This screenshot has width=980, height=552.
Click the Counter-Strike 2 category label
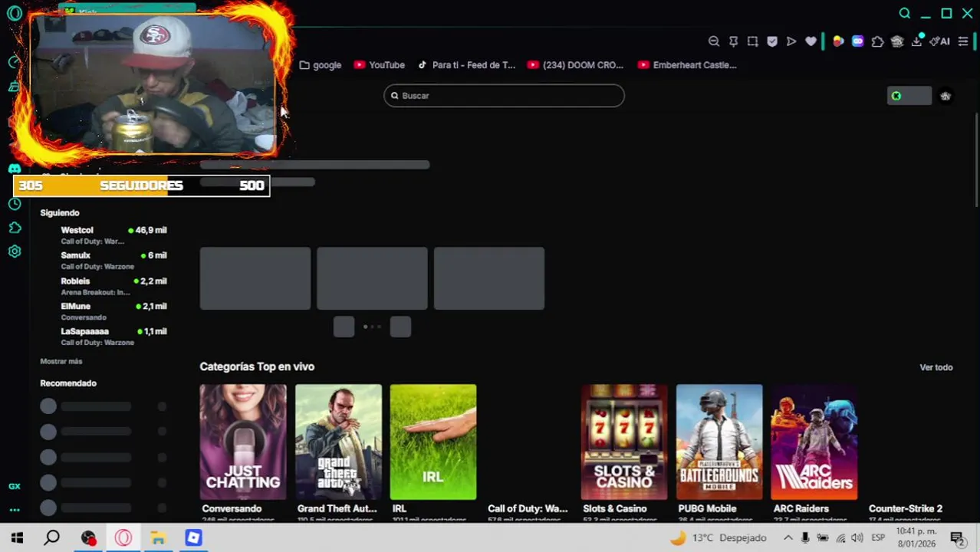point(906,508)
